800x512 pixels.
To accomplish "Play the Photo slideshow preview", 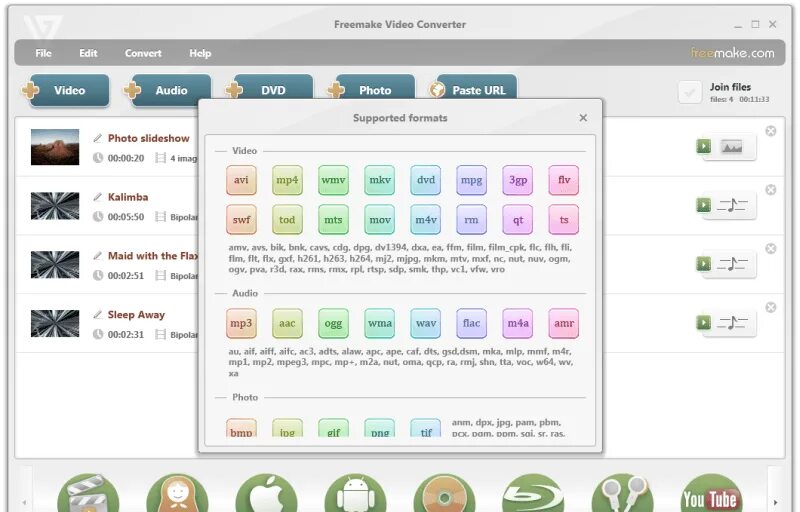I will (704, 146).
